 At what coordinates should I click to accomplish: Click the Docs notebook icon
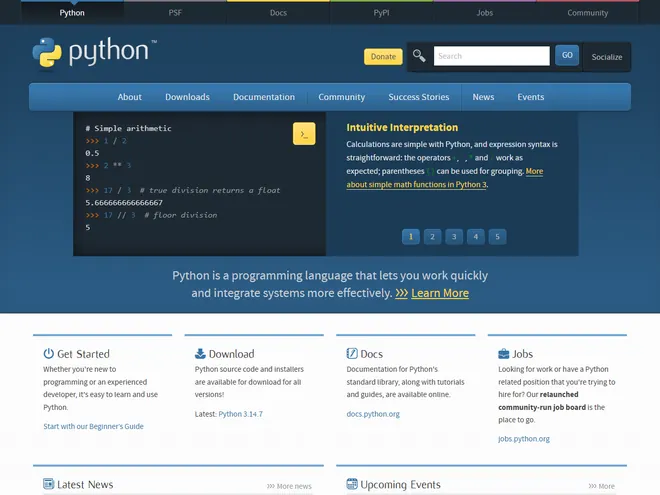352,354
